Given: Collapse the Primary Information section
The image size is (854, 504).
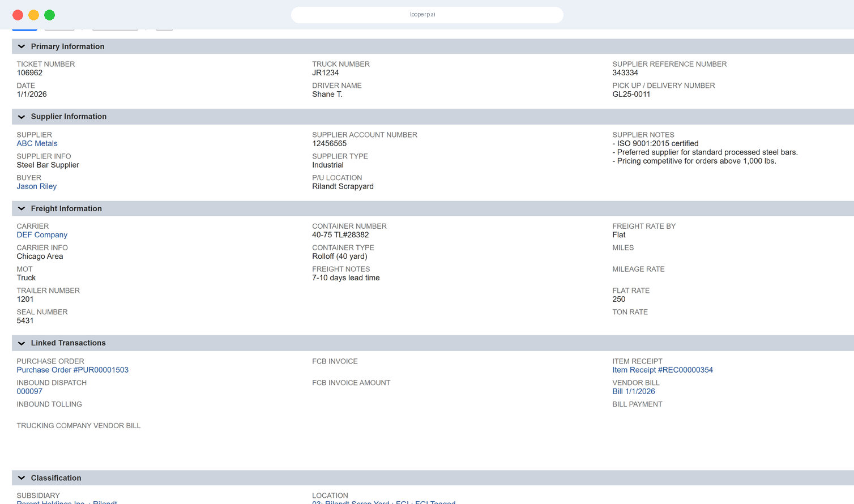Looking at the screenshot, I should click(x=22, y=46).
